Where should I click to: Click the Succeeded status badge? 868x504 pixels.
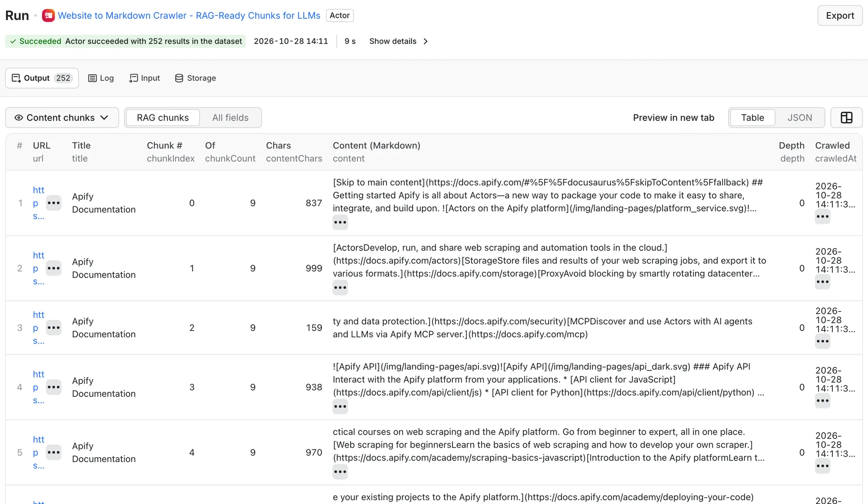(125, 41)
